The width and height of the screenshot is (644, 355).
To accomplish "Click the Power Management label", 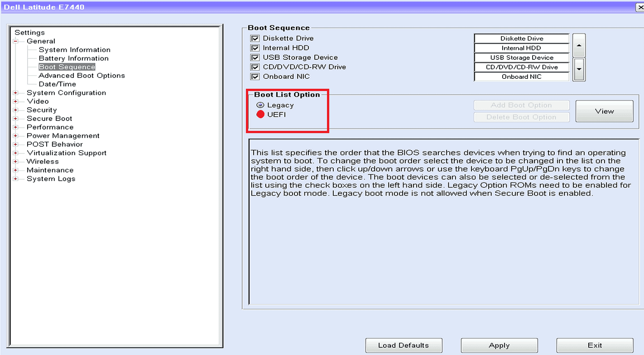I will [x=63, y=136].
